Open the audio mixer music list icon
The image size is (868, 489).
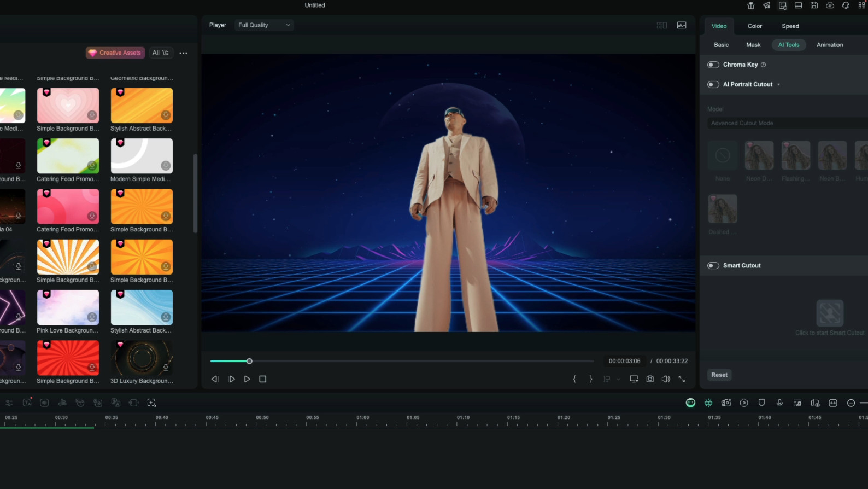[x=797, y=403]
